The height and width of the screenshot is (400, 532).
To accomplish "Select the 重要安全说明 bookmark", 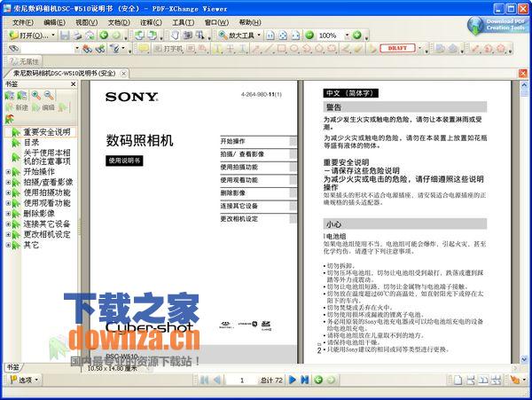I will click(x=46, y=132).
